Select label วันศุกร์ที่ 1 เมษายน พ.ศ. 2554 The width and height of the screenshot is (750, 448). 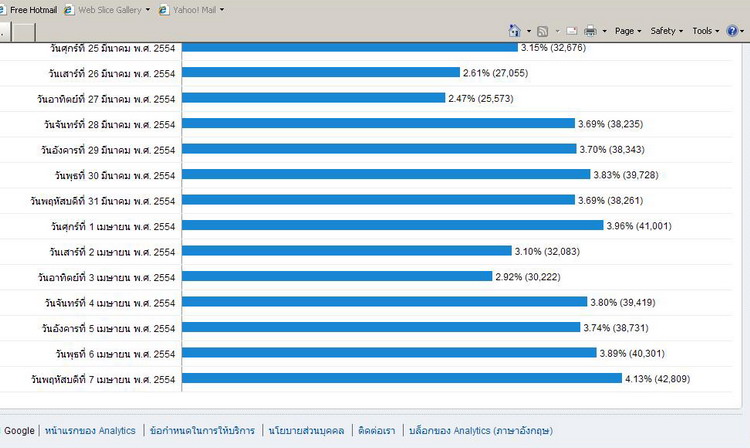113,226
